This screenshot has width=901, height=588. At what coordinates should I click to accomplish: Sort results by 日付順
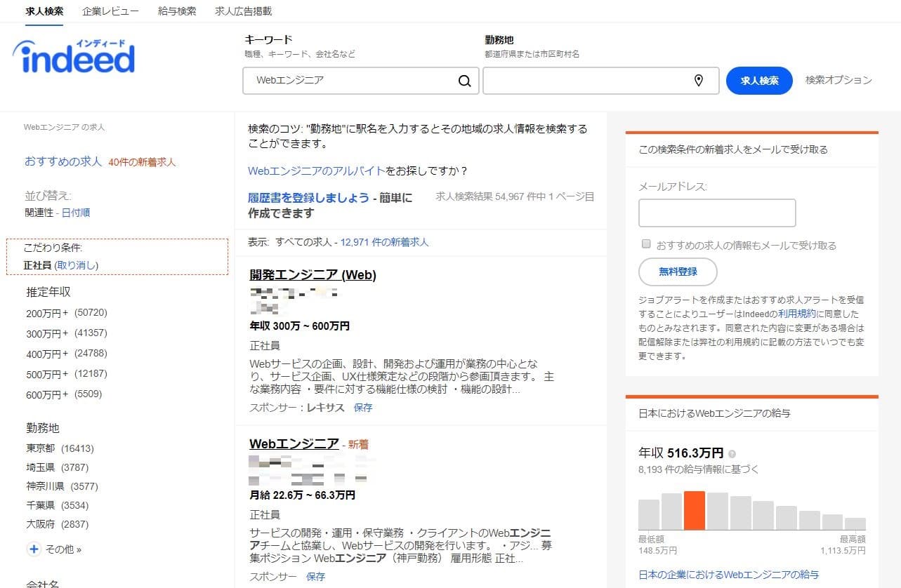click(76, 213)
